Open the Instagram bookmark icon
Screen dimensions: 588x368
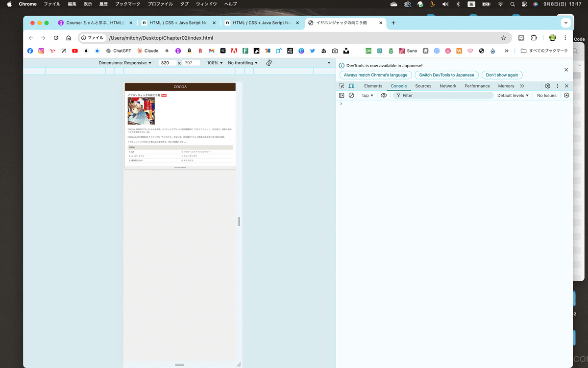(x=41, y=51)
